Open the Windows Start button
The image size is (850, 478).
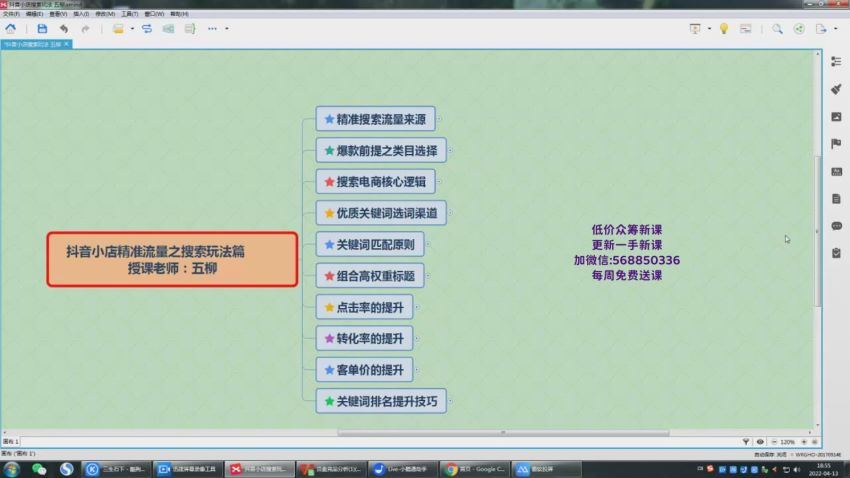pos(11,469)
